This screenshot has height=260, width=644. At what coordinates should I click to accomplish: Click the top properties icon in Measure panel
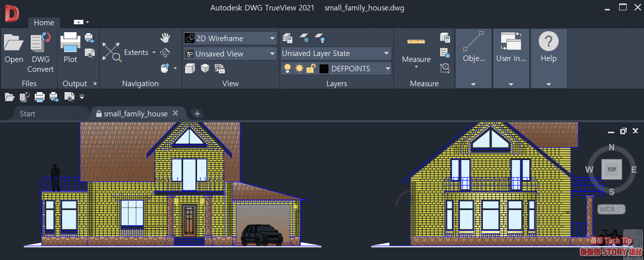pyautogui.click(x=445, y=38)
